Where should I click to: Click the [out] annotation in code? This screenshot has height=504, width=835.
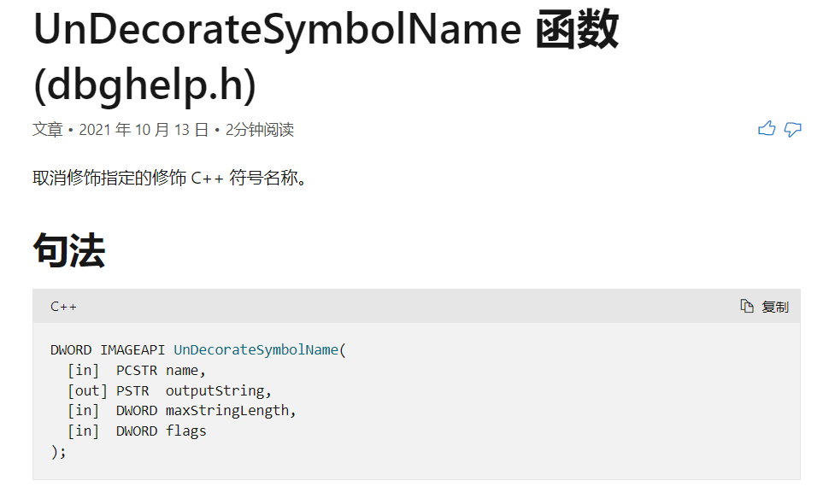[87, 390]
